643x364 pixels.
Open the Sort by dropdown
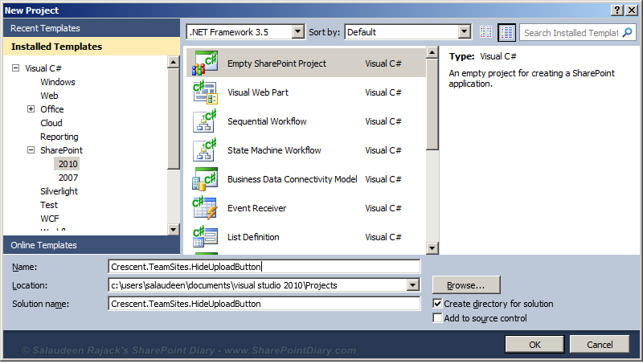464,31
